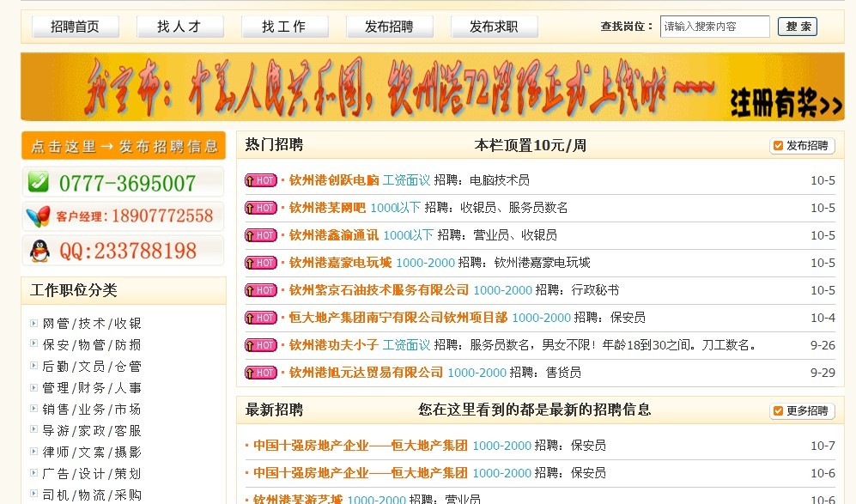Click the 客户经理 number 18907772558
Image resolution: width=856 pixels, height=504 pixels.
pos(162,216)
